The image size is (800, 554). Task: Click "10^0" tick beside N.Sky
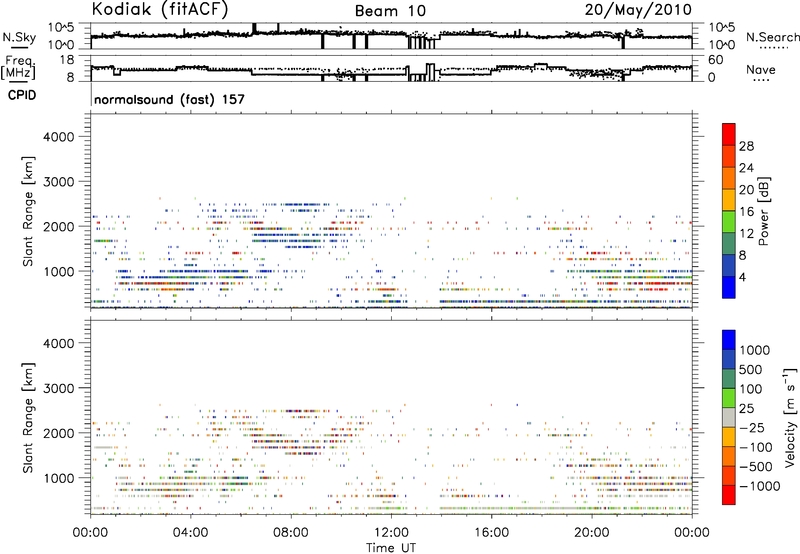(x=61, y=45)
